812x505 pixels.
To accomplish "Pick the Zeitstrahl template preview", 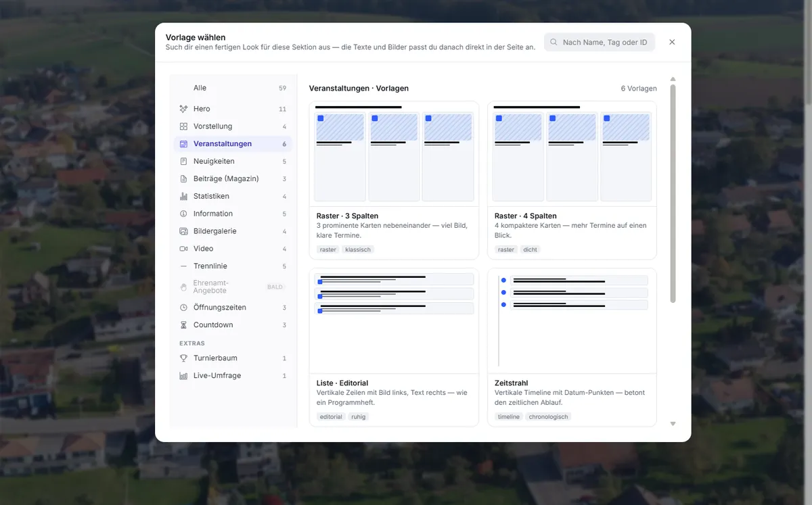I will [x=572, y=321].
